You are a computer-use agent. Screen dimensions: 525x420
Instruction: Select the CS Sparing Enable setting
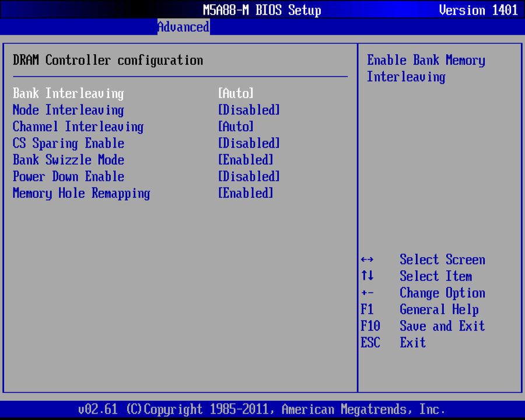(x=68, y=143)
